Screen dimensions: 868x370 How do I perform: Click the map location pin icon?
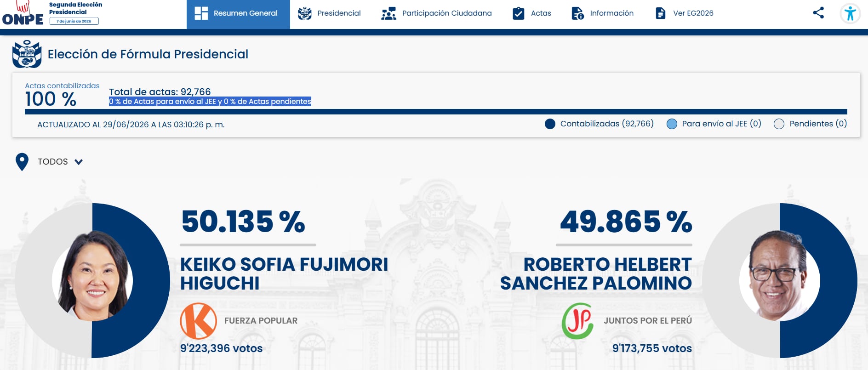tap(22, 162)
